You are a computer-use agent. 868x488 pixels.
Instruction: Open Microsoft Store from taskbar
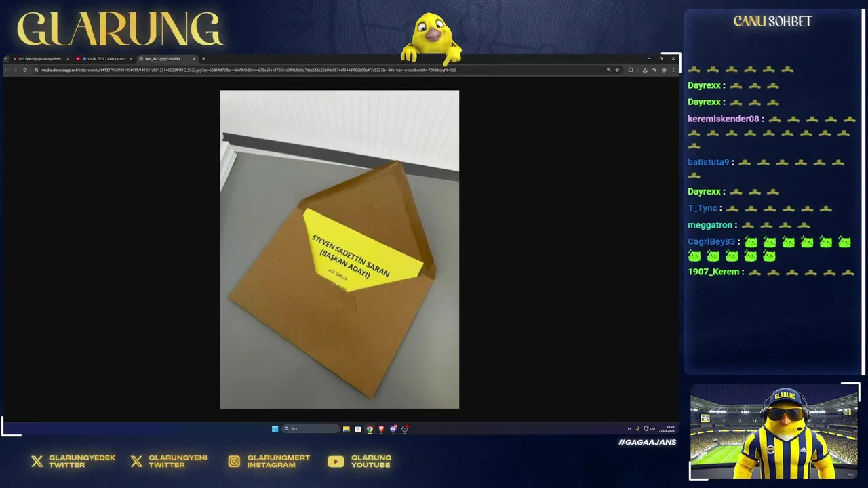358,428
